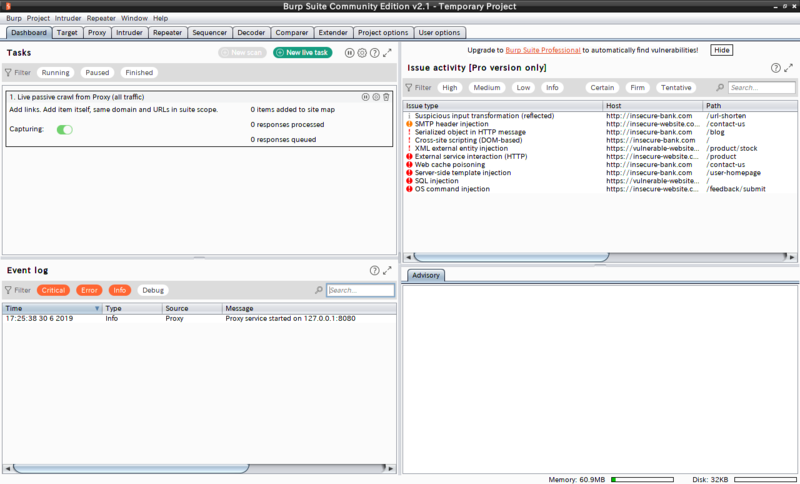The image size is (800, 484).
Task: Toggle Error event log filter
Action: (89, 290)
